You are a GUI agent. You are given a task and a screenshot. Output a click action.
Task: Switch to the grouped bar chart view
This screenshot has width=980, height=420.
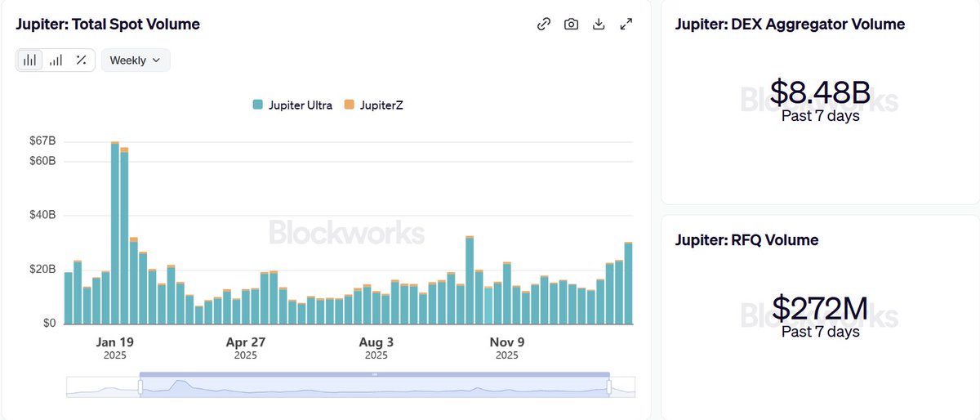point(56,60)
